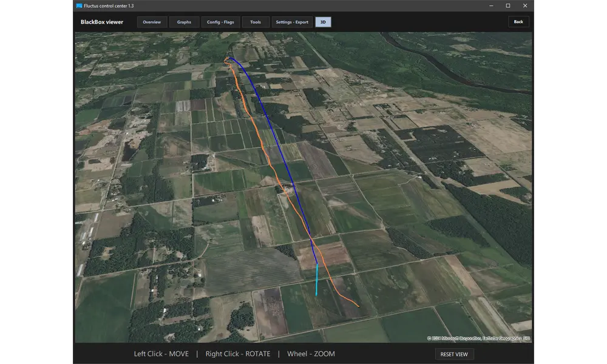
Task: Minimize the Fluctus control center window
Action: (491, 5)
